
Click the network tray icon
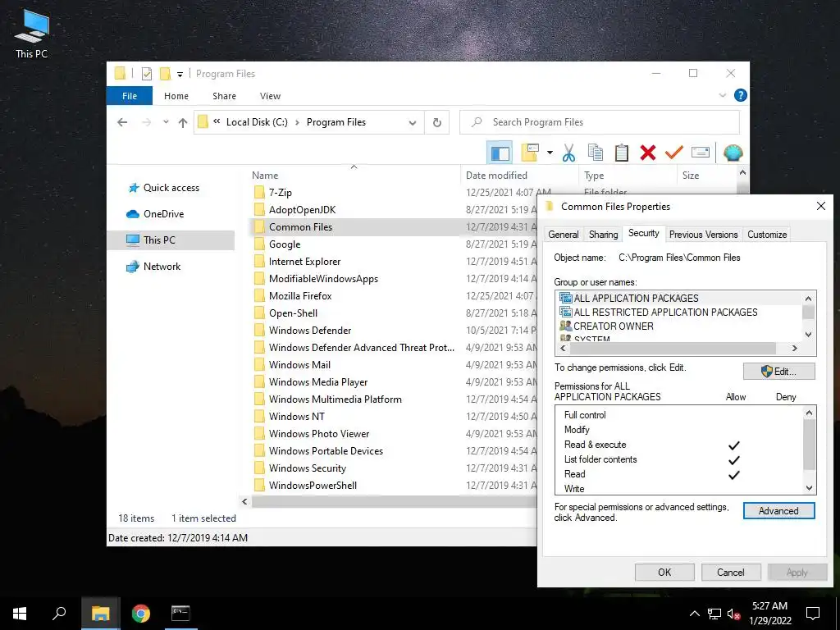click(x=714, y=614)
